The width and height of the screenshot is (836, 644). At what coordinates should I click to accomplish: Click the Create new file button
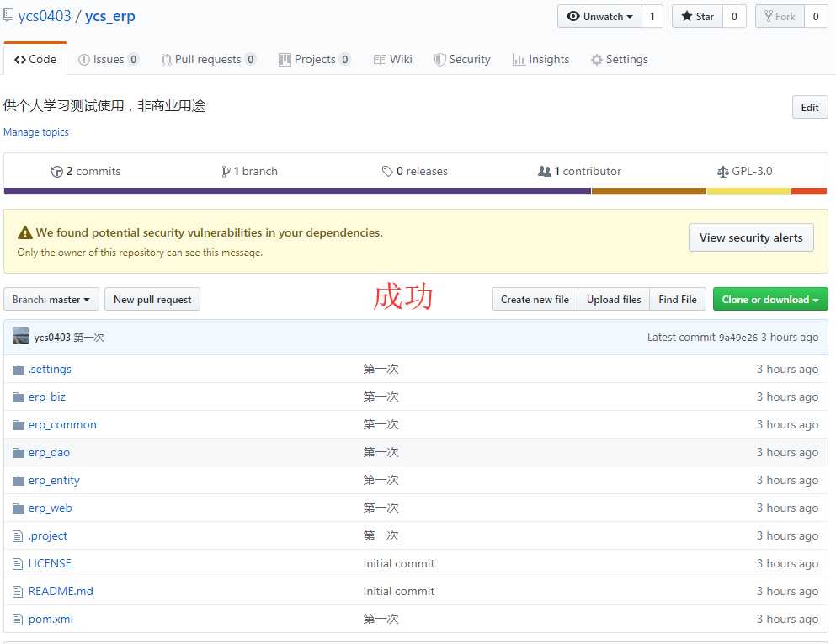(535, 299)
